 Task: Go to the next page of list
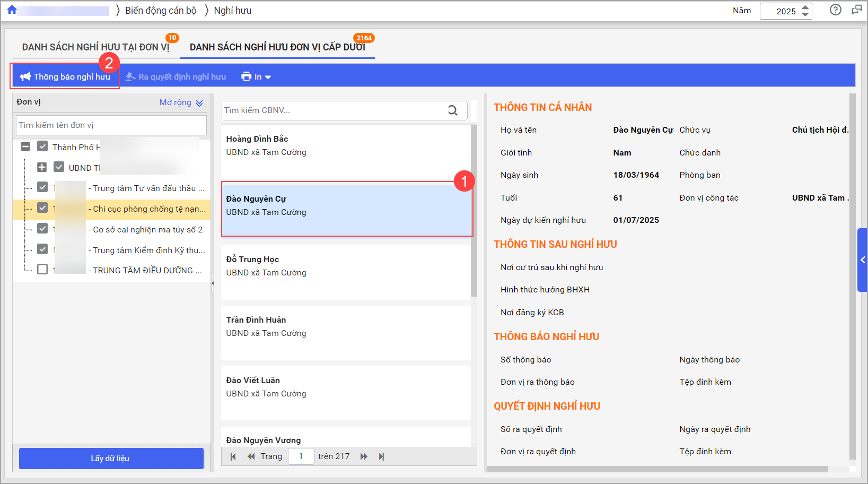[364, 456]
